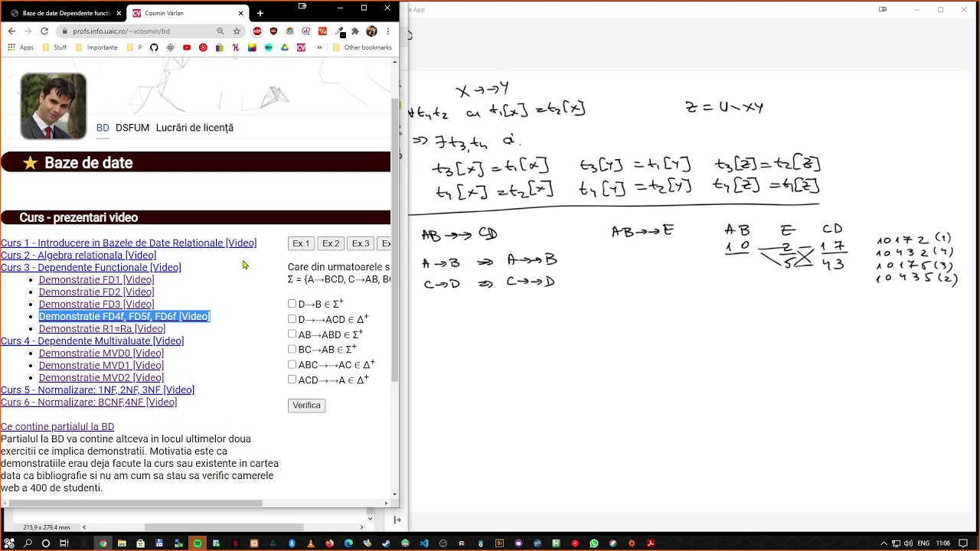Open the Google Drive bookmark
The height and width of the screenshot is (551, 980).
pyautogui.click(x=285, y=47)
